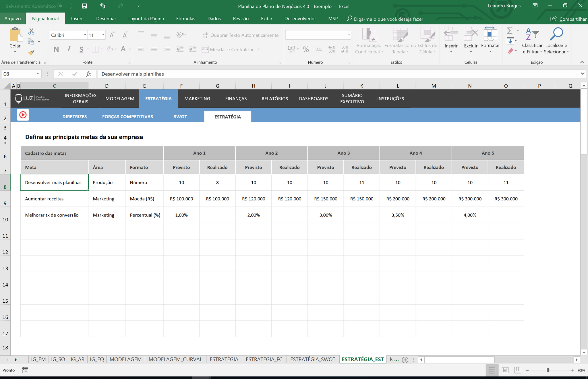Switch to Page Layout view icon

(505, 370)
